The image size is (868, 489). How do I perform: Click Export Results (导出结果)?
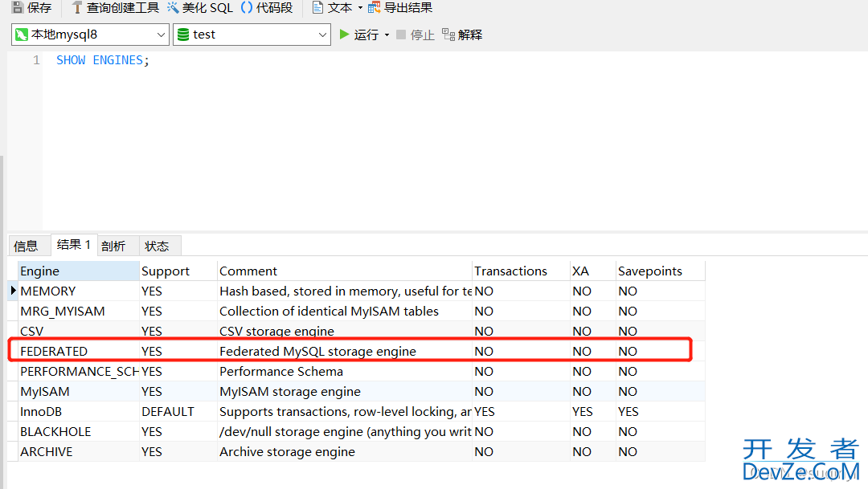click(400, 7)
